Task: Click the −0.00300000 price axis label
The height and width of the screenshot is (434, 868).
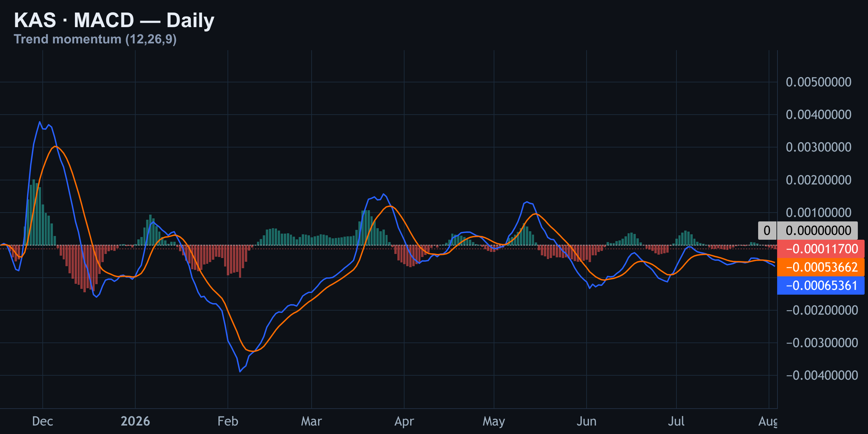Action: tap(822, 343)
